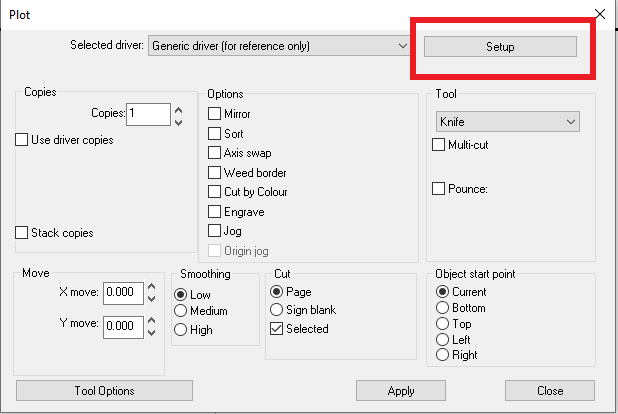Open the Selected driver dropdown

click(402, 46)
